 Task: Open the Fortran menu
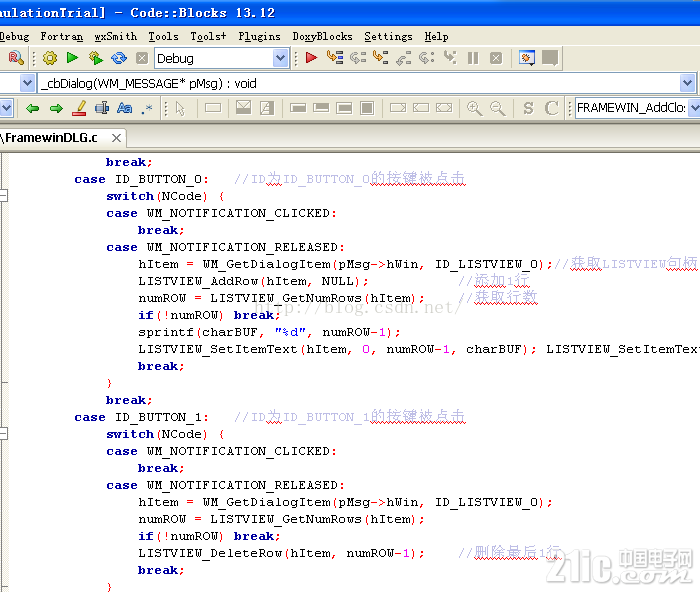(62, 37)
